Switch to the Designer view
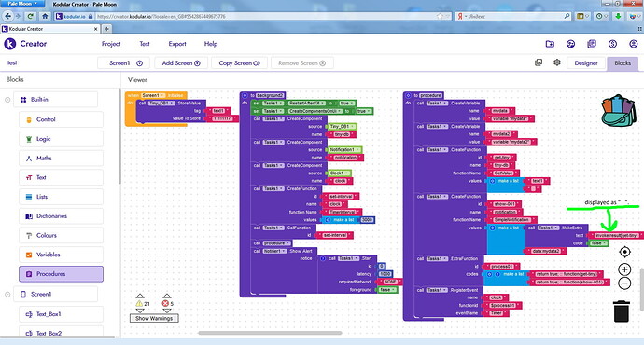Screen dimensions: 644x345 click(586, 63)
